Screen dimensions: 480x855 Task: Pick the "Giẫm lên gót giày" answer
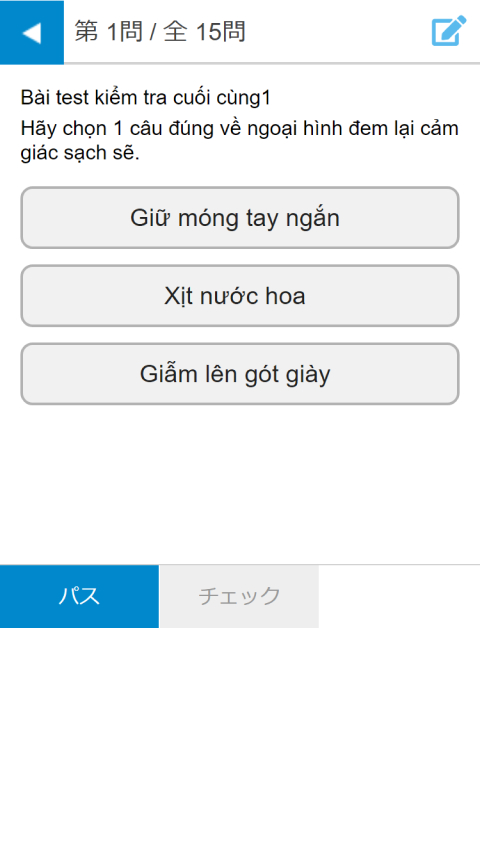pos(240,374)
